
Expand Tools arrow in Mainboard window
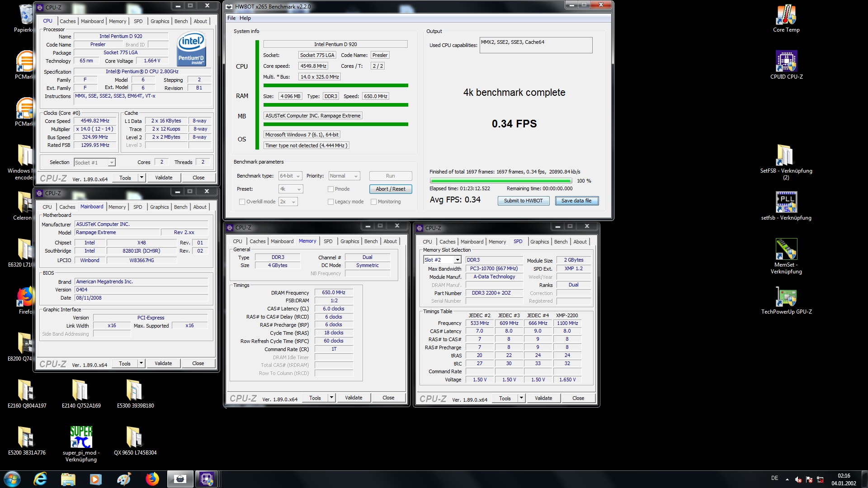[141, 363]
